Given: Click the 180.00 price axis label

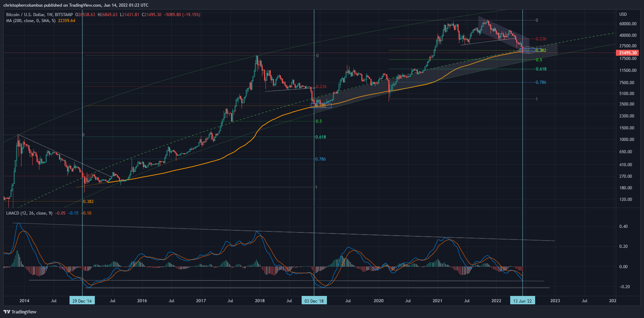Looking at the screenshot, I should click(x=626, y=188).
